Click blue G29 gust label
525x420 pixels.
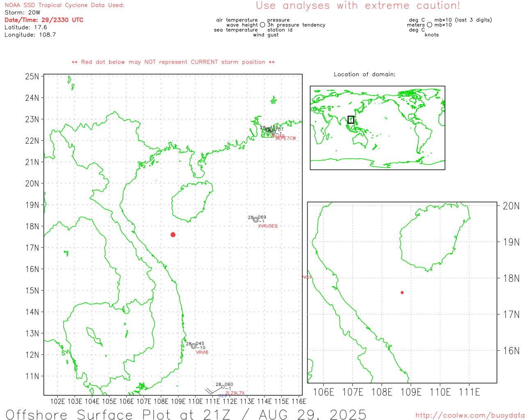coord(222,396)
